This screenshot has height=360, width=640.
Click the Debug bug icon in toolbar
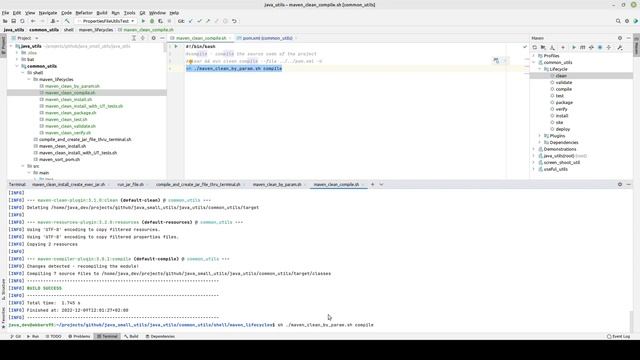pos(152,21)
